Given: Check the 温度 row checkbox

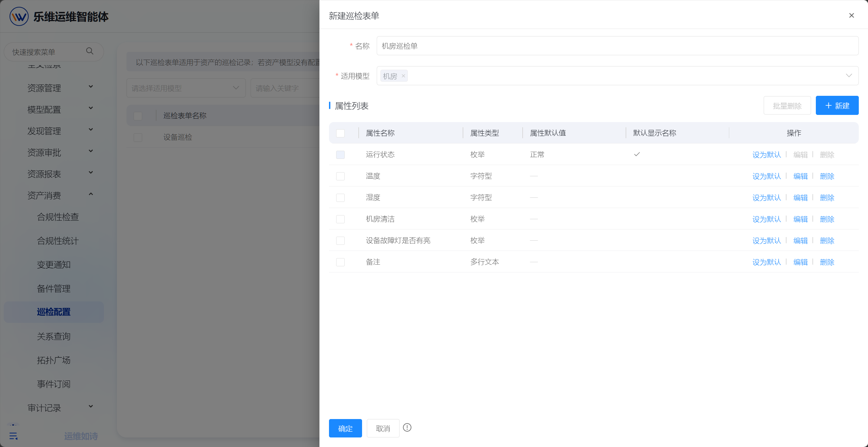Looking at the screenshot, I should click(x=340, y=176).
